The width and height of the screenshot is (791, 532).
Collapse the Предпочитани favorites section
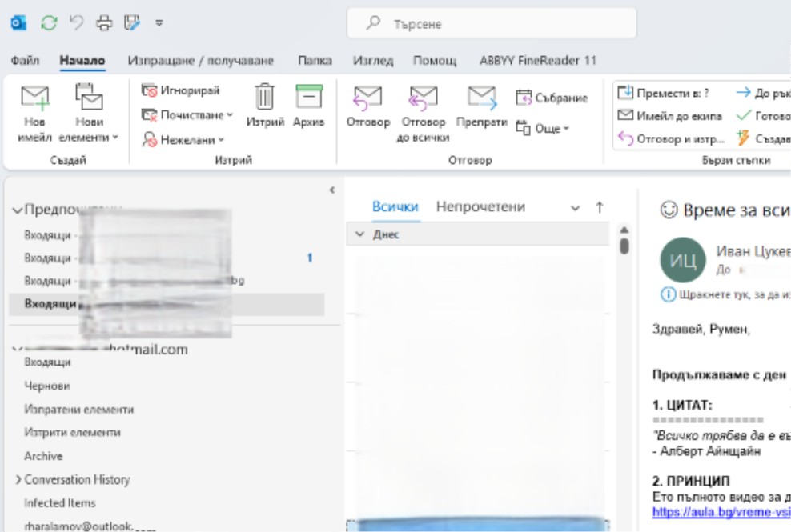click(18, 210)
